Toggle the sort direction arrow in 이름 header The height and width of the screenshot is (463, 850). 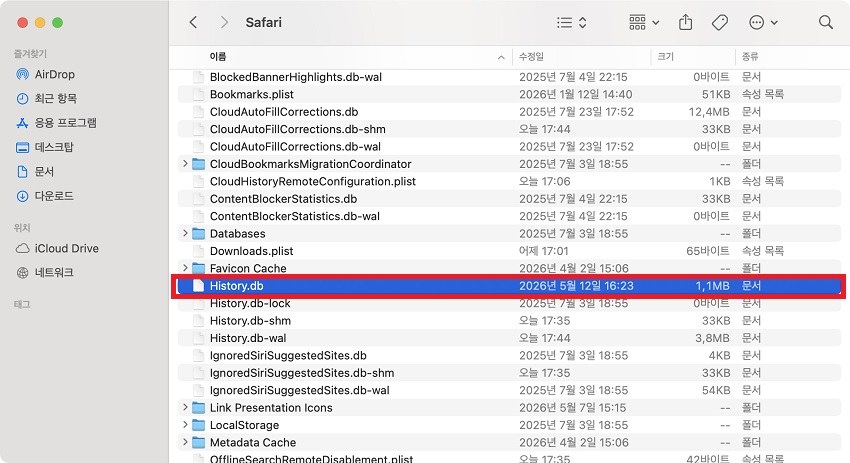501,57
